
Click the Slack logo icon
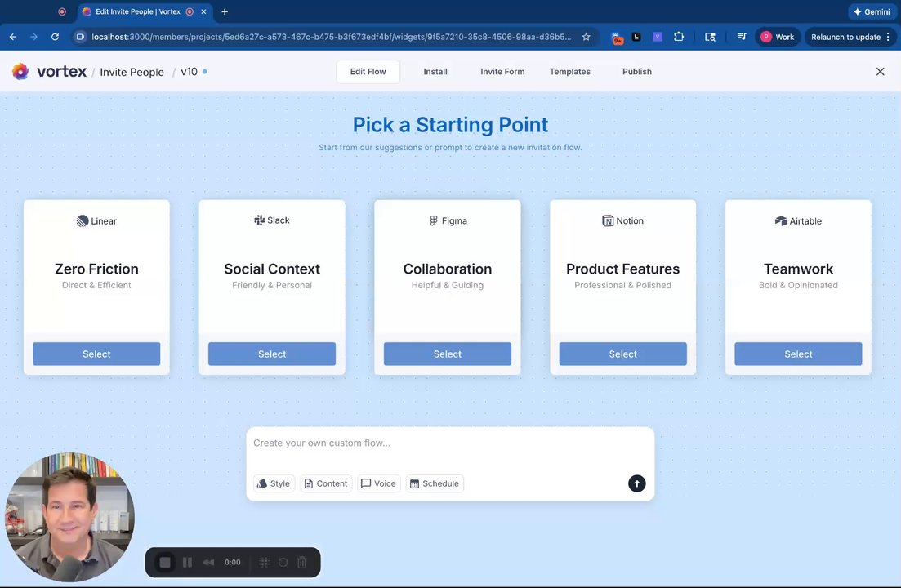(259, 220)
